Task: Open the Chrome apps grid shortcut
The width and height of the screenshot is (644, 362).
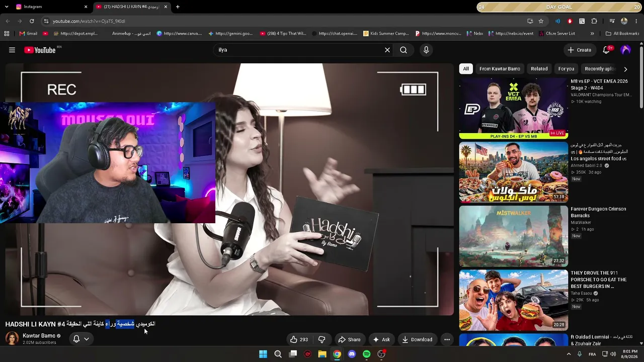Action: coord(7,34)
